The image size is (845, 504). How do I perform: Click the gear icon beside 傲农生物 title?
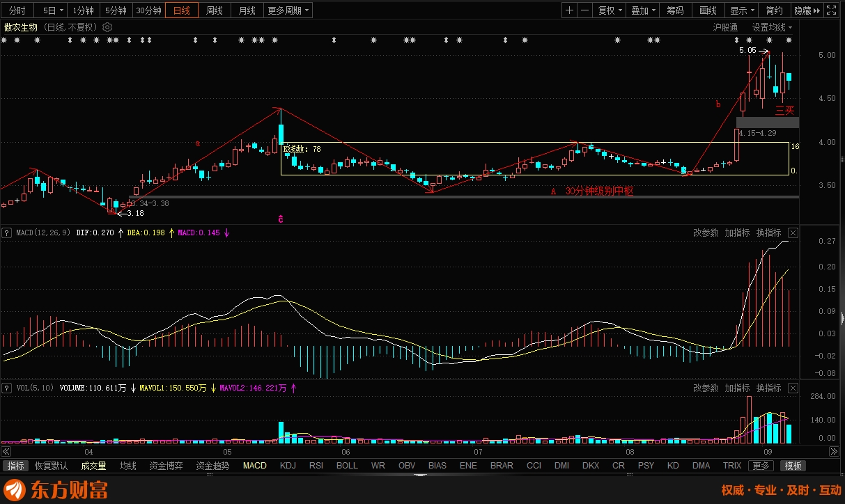[x=107, y=27]
